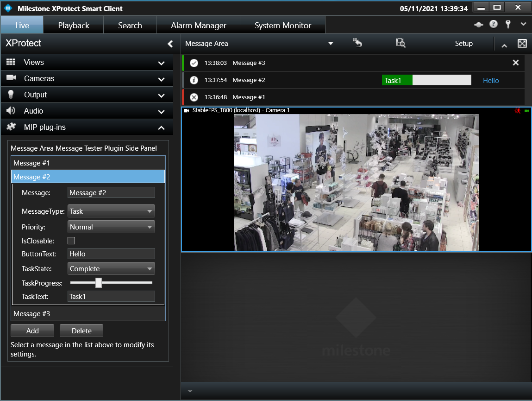Open the MessageType dropdown showing Task

[111, 211]
